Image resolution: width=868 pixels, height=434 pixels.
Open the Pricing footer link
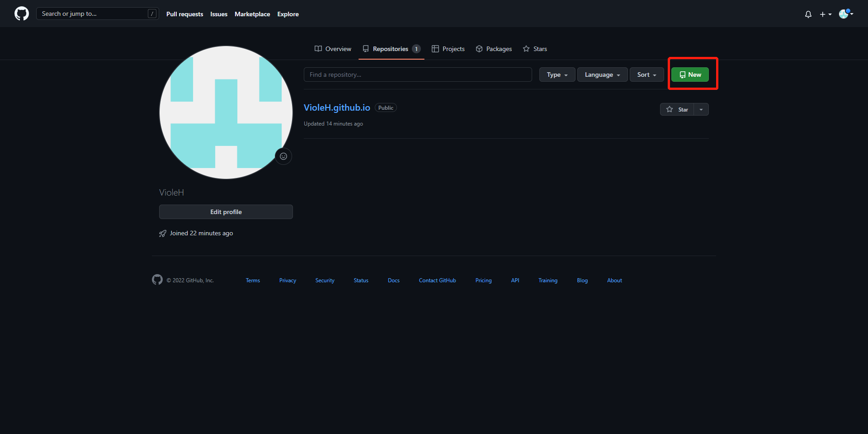click(x=483, y=280)
